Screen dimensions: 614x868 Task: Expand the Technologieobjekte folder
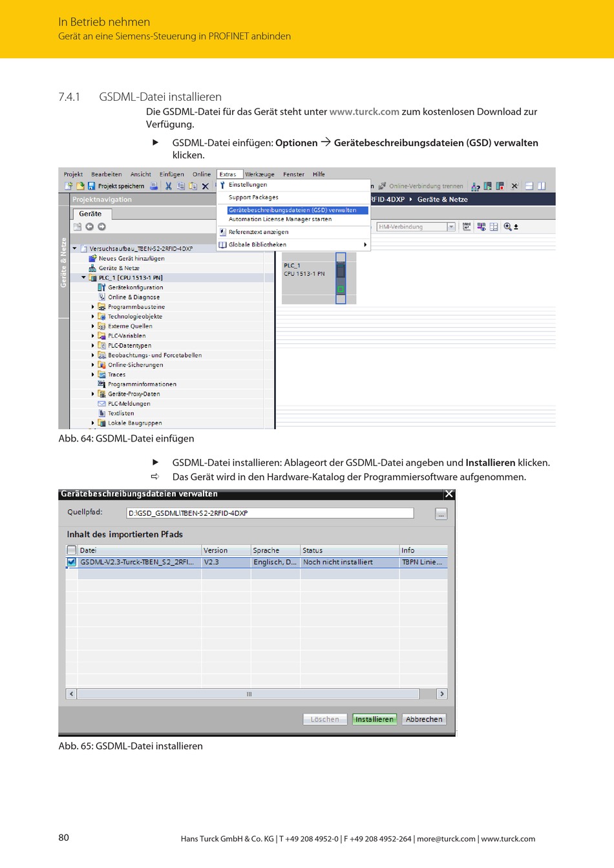pyautogui.click(x=93, y=317)
